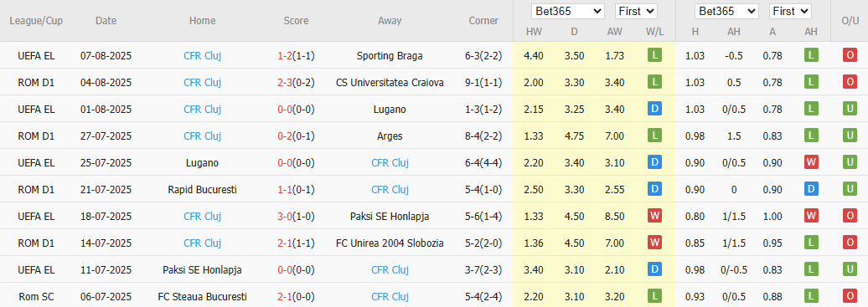868x307 pixels.
Task: Click the blue D badge in Lugano home row W/L
Action: click(655, 162)
